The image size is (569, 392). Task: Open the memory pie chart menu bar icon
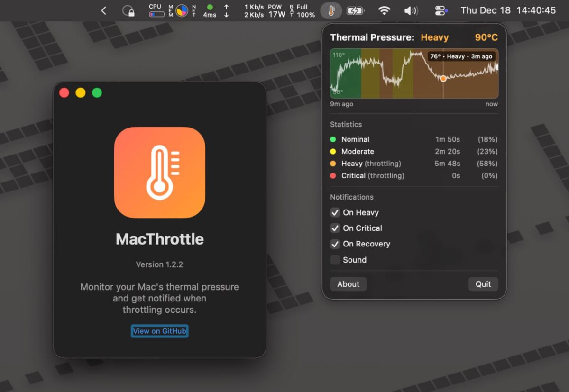(x=182, y=10)
